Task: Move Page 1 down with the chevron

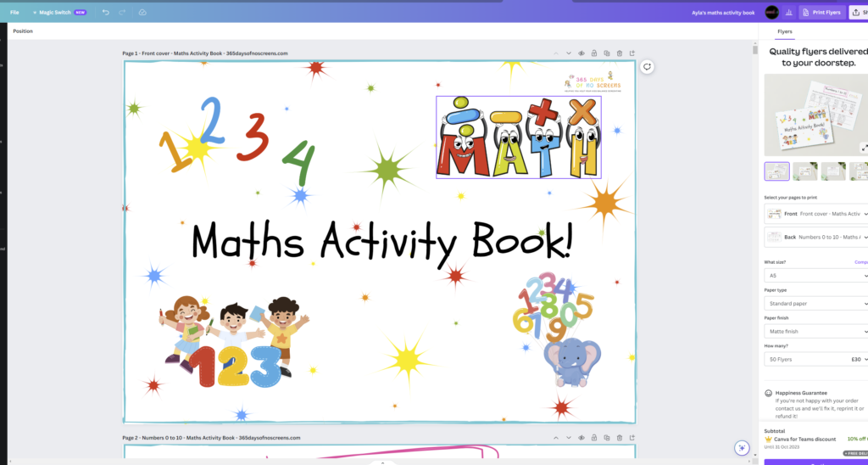Action: pos(569,53)
